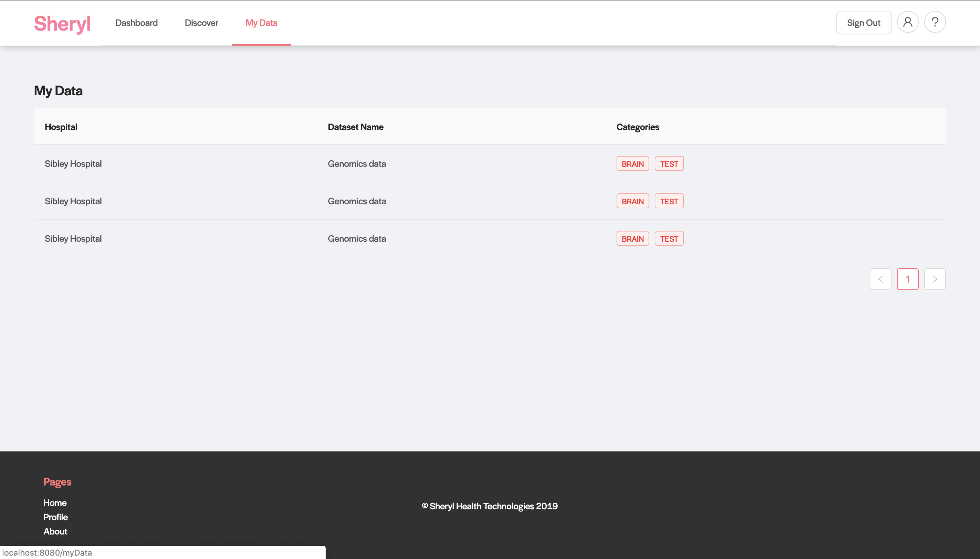Screen dimensions: 980x559
Task: Click the Sign Out button
Action: point(863,23)
